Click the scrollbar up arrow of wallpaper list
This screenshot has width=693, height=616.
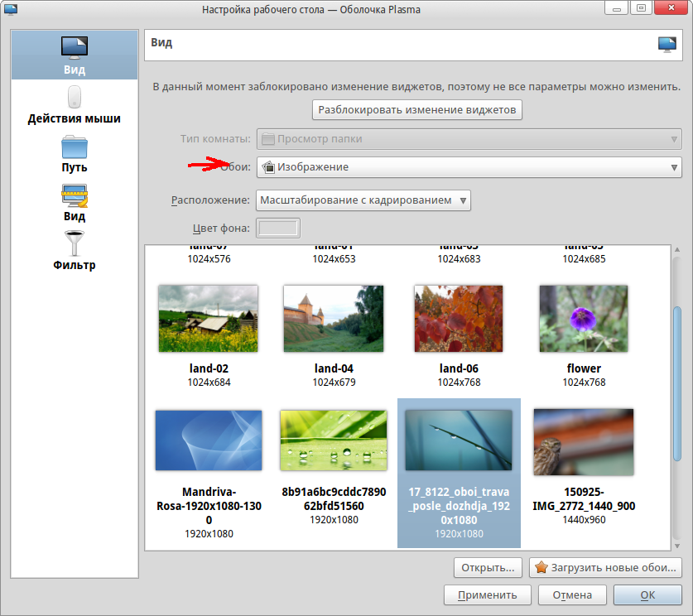click(x=677, y=250)
